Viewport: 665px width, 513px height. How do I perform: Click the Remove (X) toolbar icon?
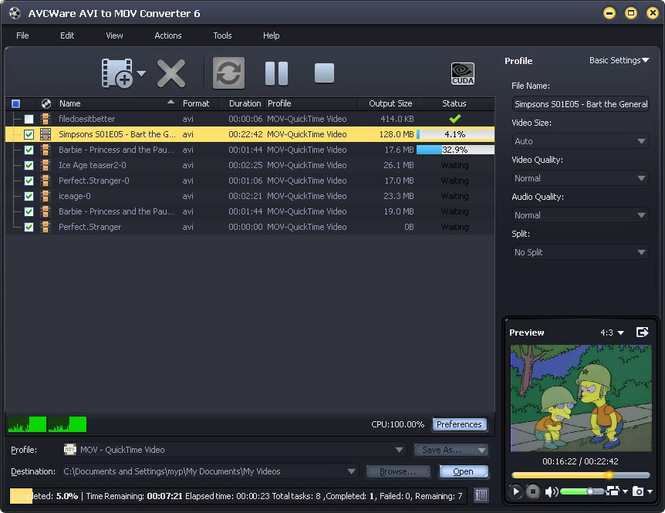coord(171,73)
